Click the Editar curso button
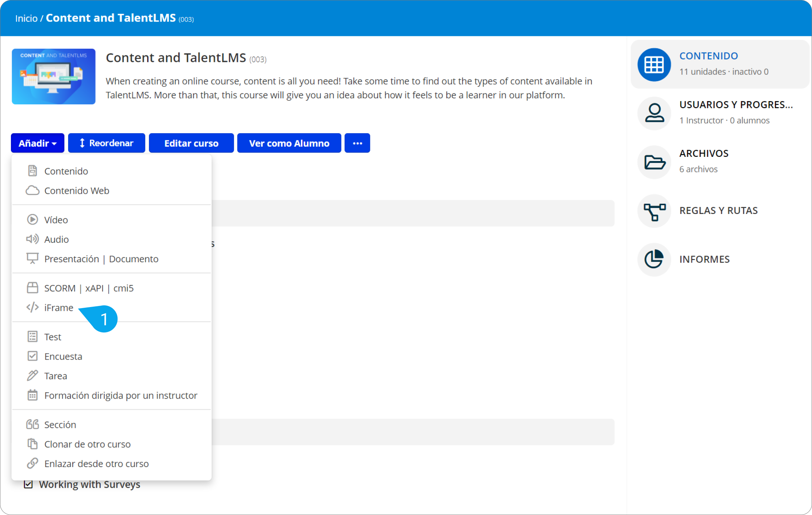 (191, 143)
